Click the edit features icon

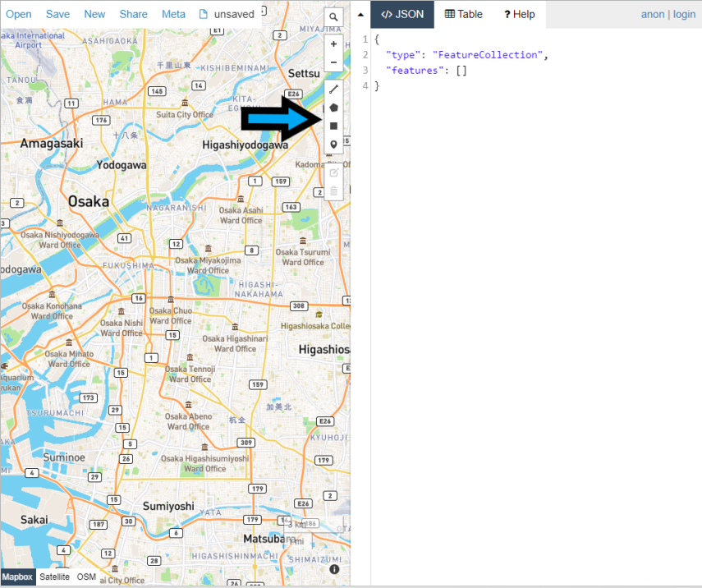[333, 172]
